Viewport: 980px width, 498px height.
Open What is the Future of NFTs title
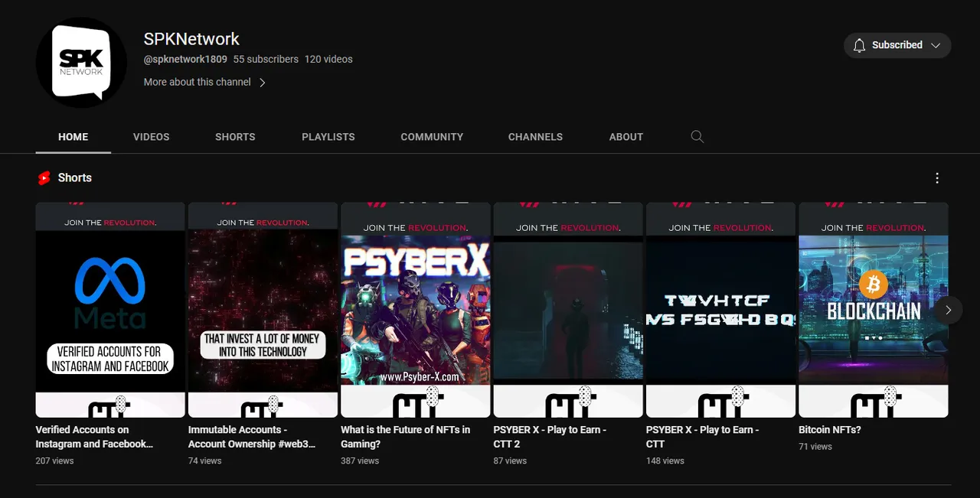(x=406, y=437)
